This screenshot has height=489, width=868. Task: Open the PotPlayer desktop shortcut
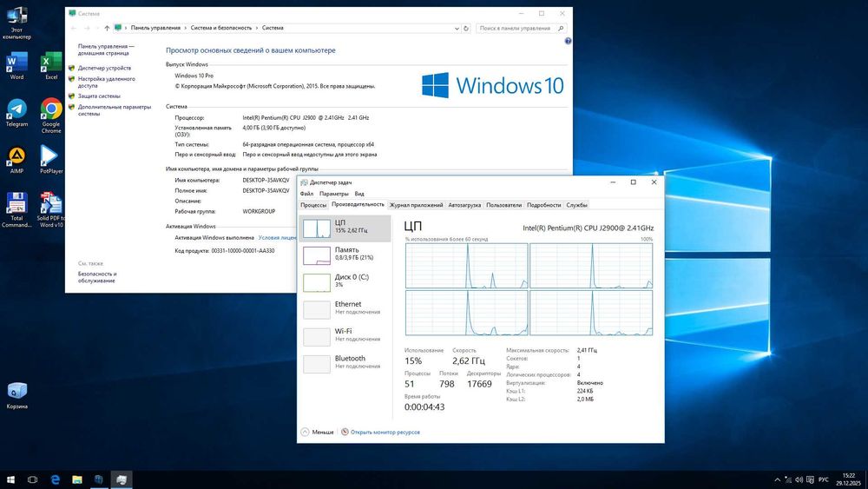(51, 160)
